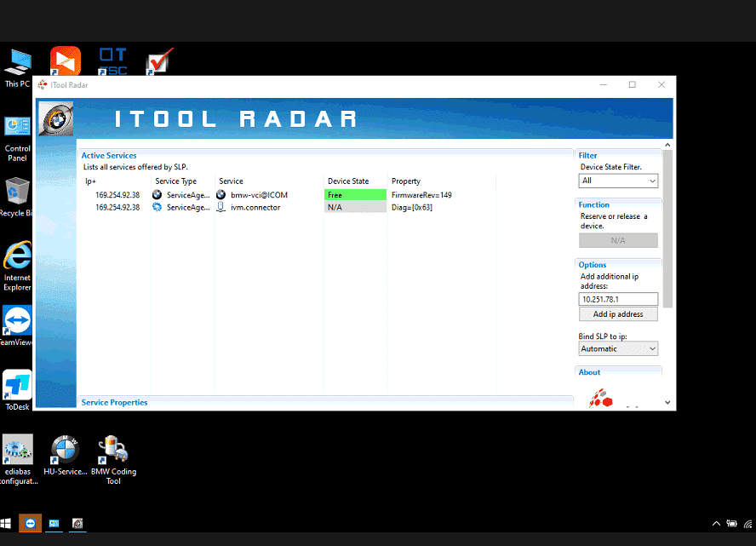Click the BMW logo in ITool Radar banner
The height and width of the screenshot is (546, 756).
56,118
